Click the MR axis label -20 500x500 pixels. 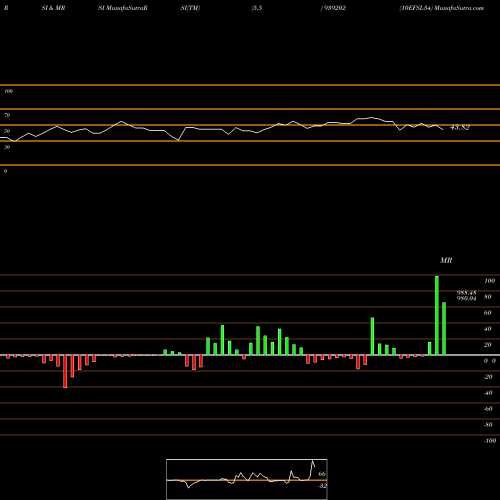(x=488, y=377)
